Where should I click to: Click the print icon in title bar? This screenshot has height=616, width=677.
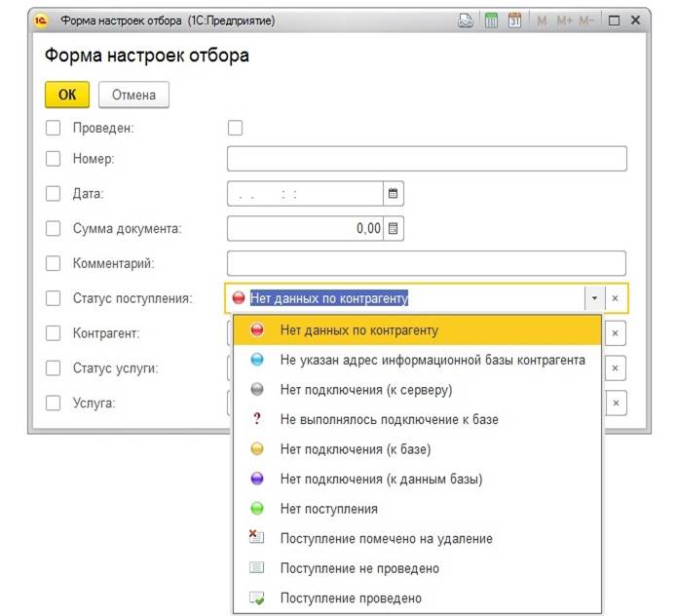click(x=467, y=19)
